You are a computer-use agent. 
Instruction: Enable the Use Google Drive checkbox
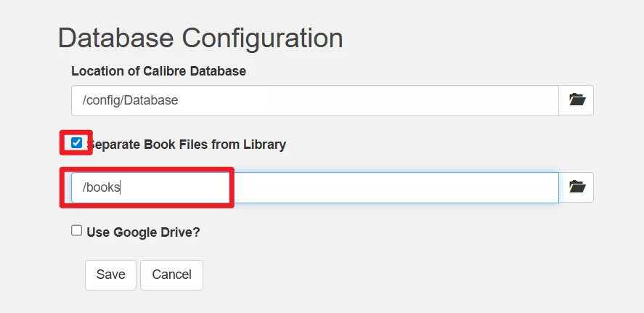77,230
